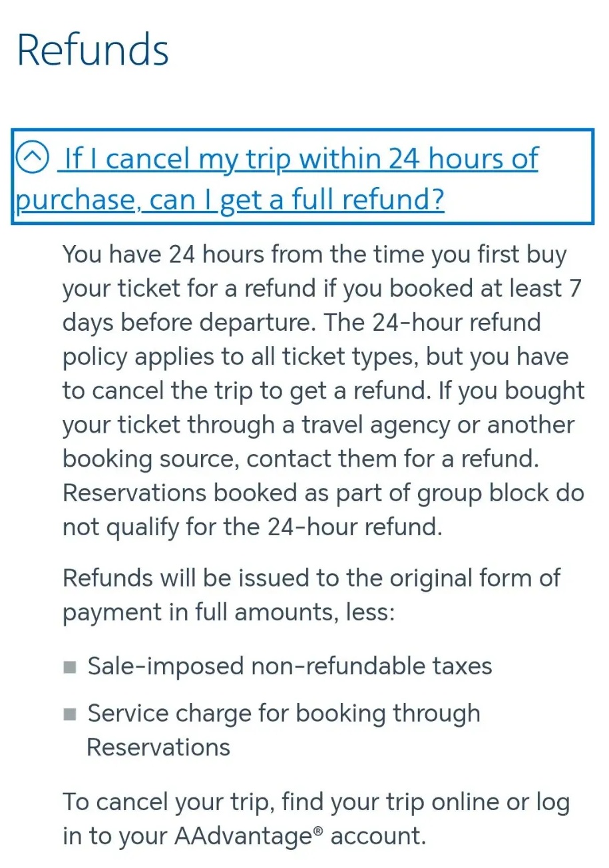The height and width of the screenshot is (868, 609).
Task: Select the 'Sale-imposed non-refundable taxes' list item
Action: [290, 666]
